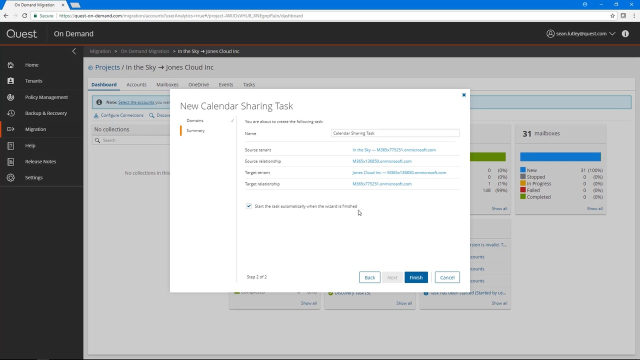Click browser menu dots icon
Screen dimensions: 640x360
(x=634, y=16)
